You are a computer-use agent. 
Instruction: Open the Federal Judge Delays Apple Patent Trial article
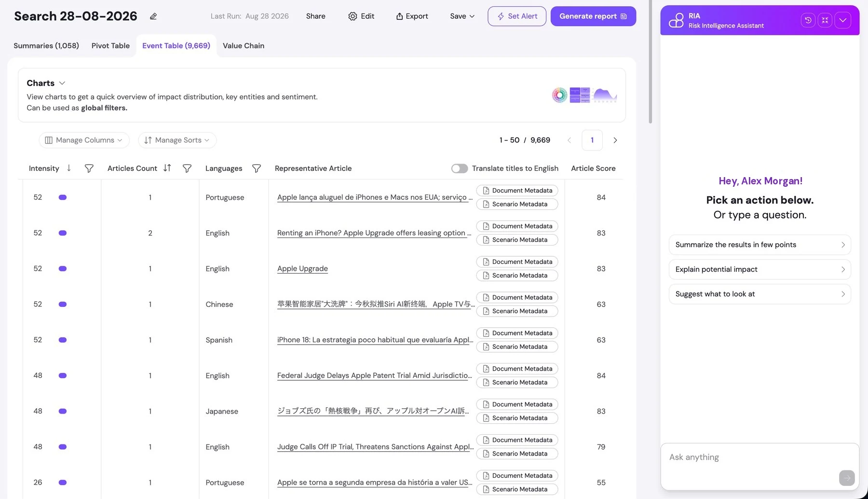[375, 376]
